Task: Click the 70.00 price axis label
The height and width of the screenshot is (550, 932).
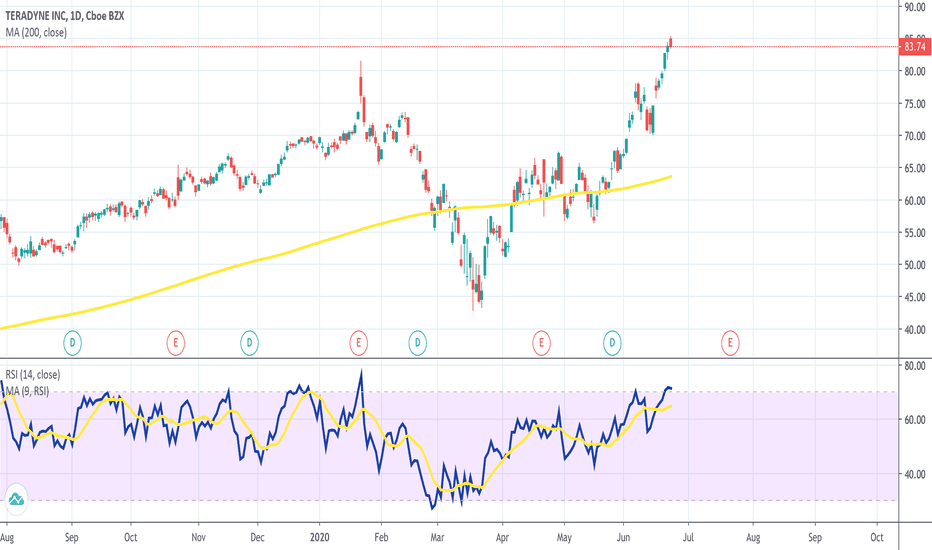Action: click(x=915, y=136)
